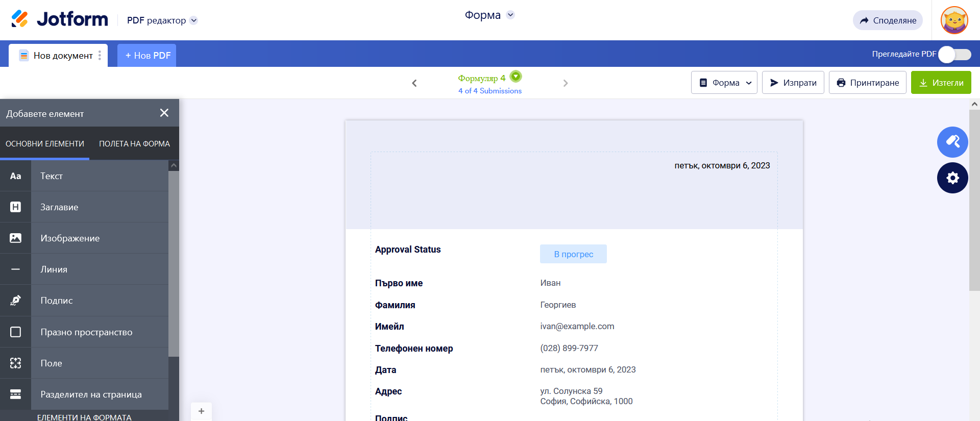Image resolution: width=980 pixels, height=421 pixels.
Task: Click the Фамилия label
Action: [x=395, y=305]
